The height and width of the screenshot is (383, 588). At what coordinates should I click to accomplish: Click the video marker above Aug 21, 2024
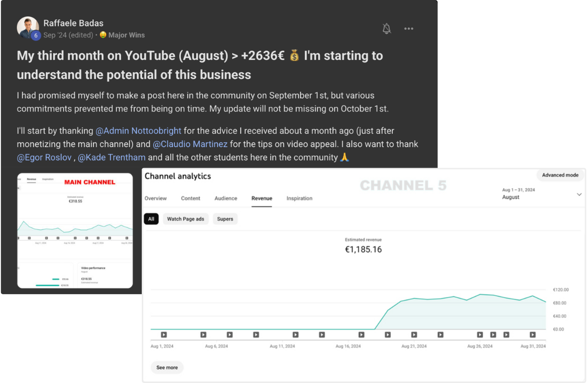414,335
